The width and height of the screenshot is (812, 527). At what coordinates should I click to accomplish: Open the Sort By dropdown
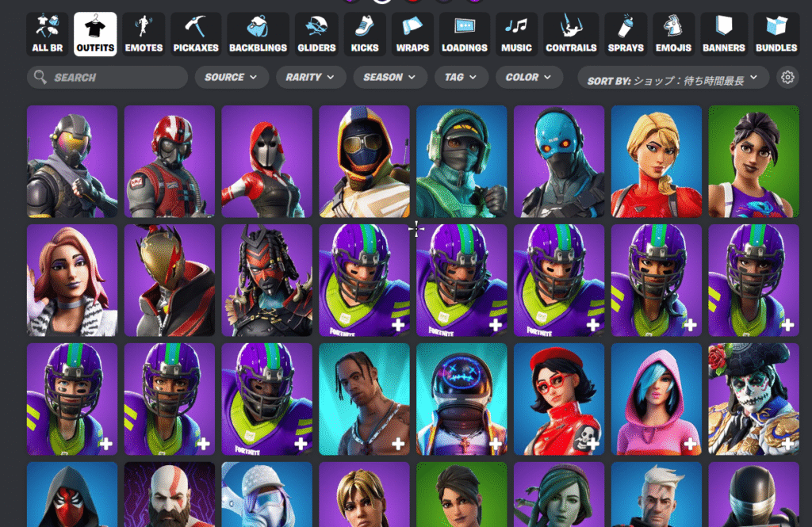tap(673, 77)
